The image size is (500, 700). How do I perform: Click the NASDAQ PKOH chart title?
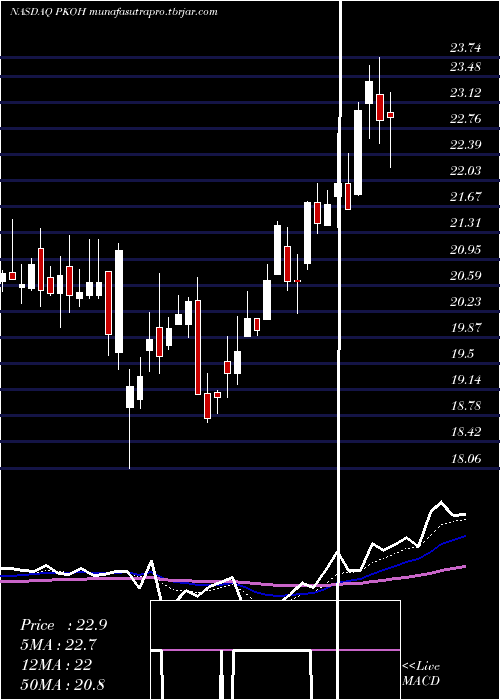(113, 12)
